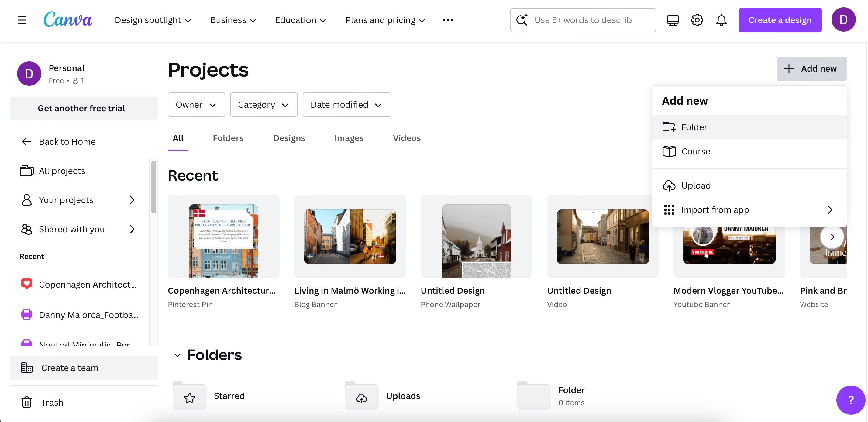Open the Owner filter dropdown
This screenshot has height=422, width=868.
click(196, 105)
